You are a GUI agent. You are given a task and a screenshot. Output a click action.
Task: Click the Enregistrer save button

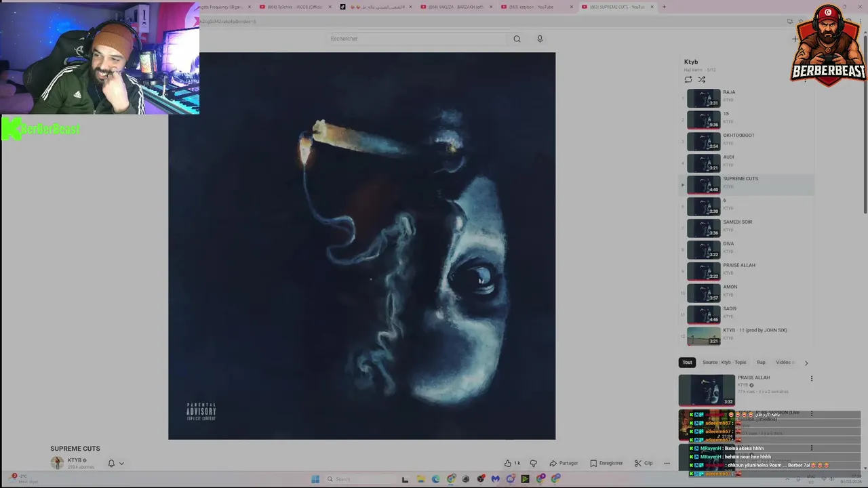tap(606, 464)
